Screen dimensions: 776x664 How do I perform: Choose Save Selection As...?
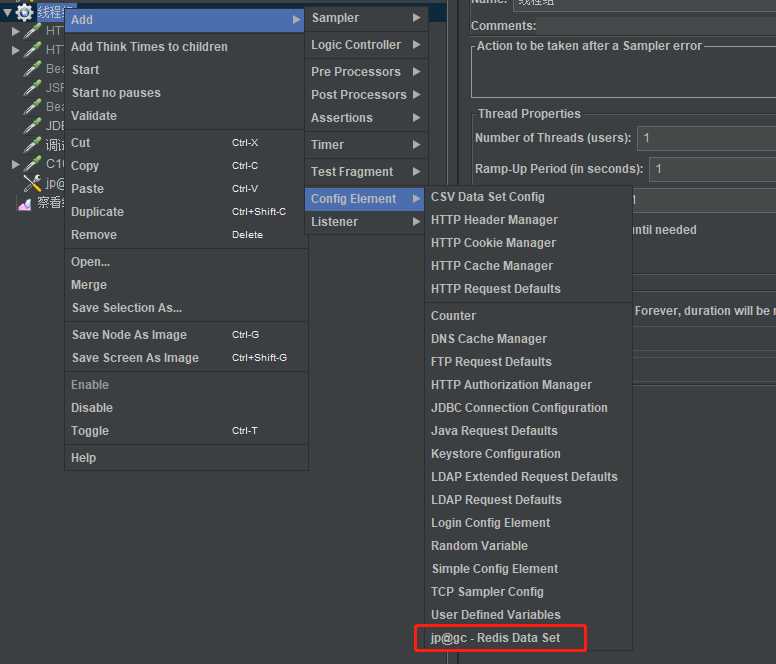[185, 308]
